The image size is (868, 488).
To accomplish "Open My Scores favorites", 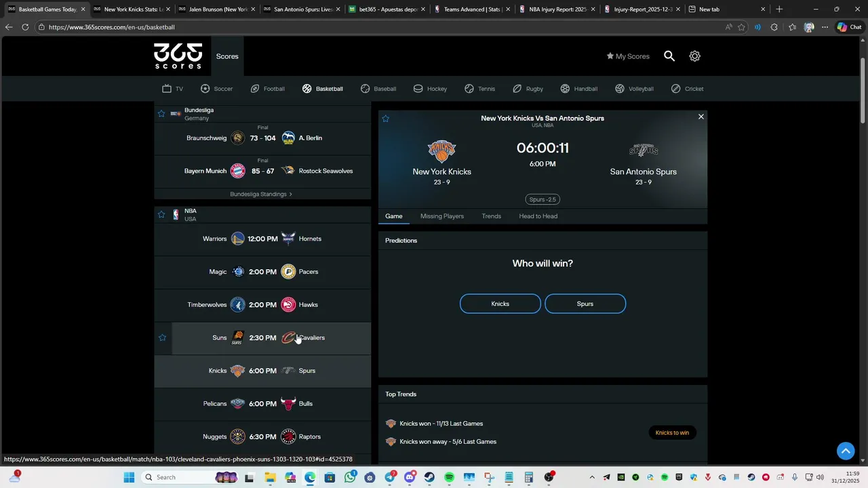I will [x=628, y=56].
